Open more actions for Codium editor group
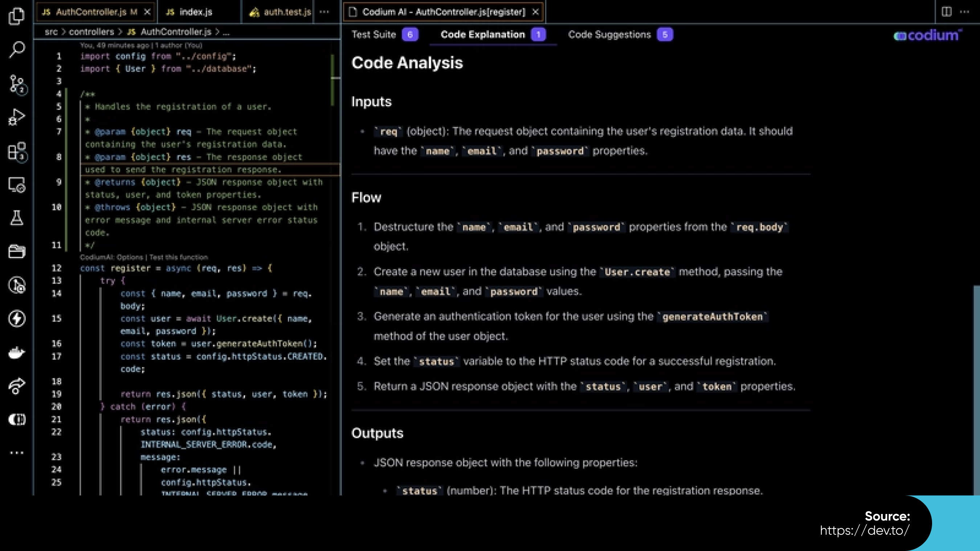Screen dimensions: 980x551 click(x=965, y=12)
